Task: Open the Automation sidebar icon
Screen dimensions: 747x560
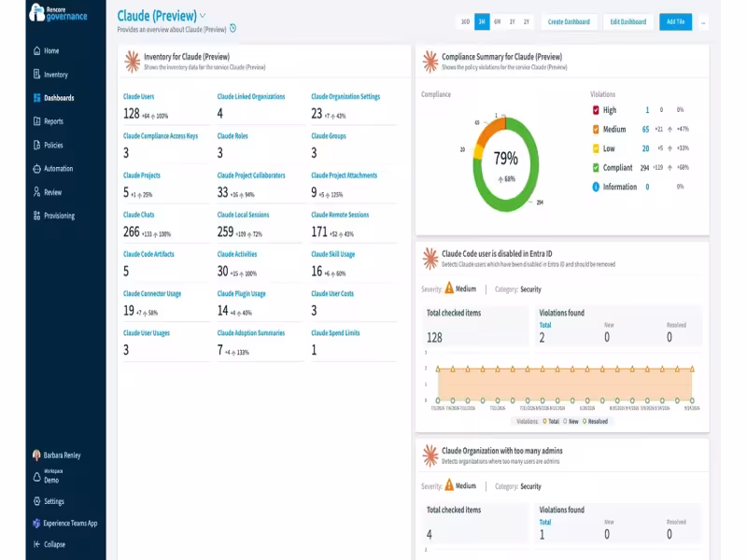Action: (x=36, y=169)
